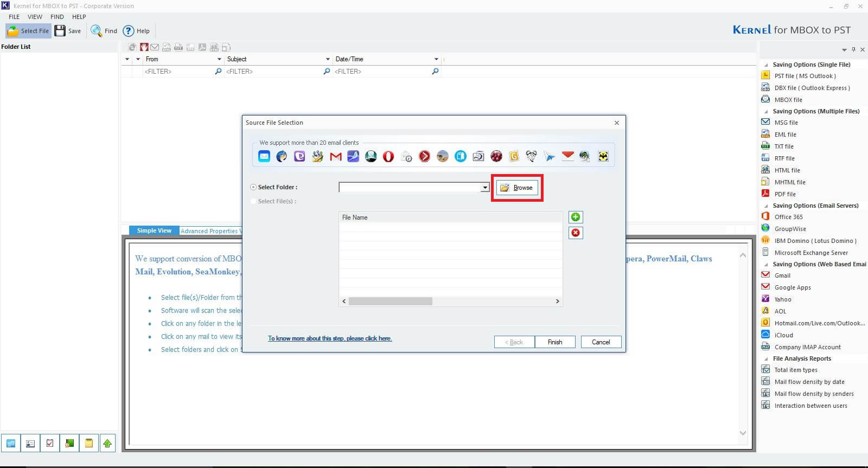Image resolution: width=868 pixels, height=468 pixels.
Task: Click the envelope icon in message toolbar
Action: pyautogui.click(x=155, y=47)
